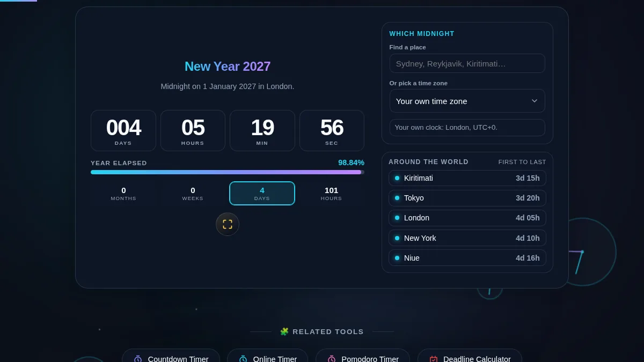The image size is (644, 362).
Task: Select the Weeks unit tile
Action: (193, 193)
